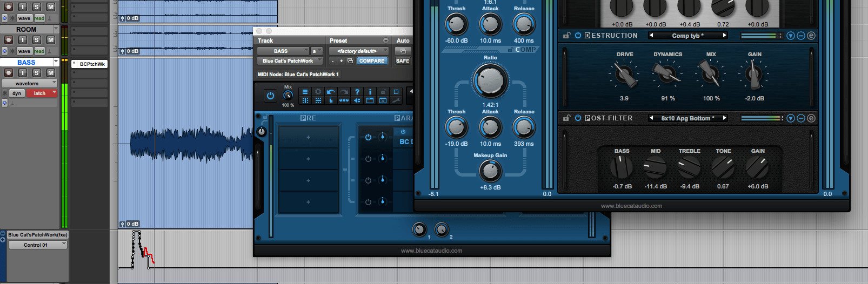Adjust the compressor Makeup Gain knob
This screenshot has width=868, height=284.
coord(490,171)
